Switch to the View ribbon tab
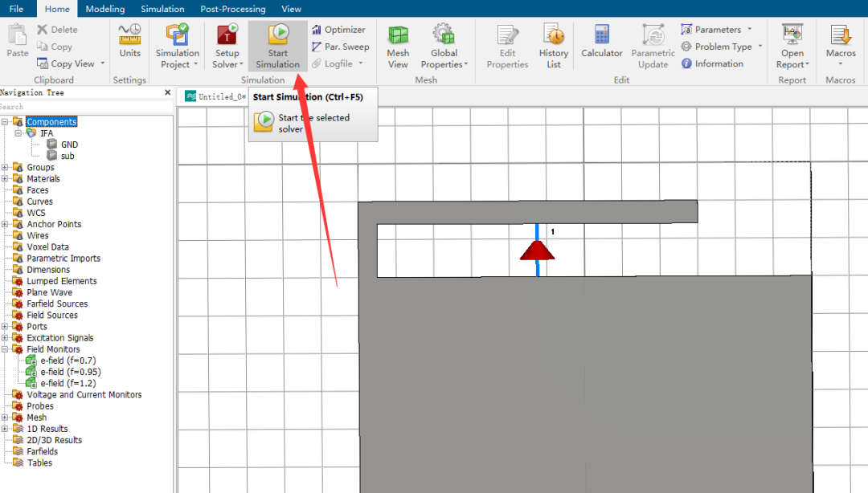This screenshot has width=868, height=493. [291, 9]
